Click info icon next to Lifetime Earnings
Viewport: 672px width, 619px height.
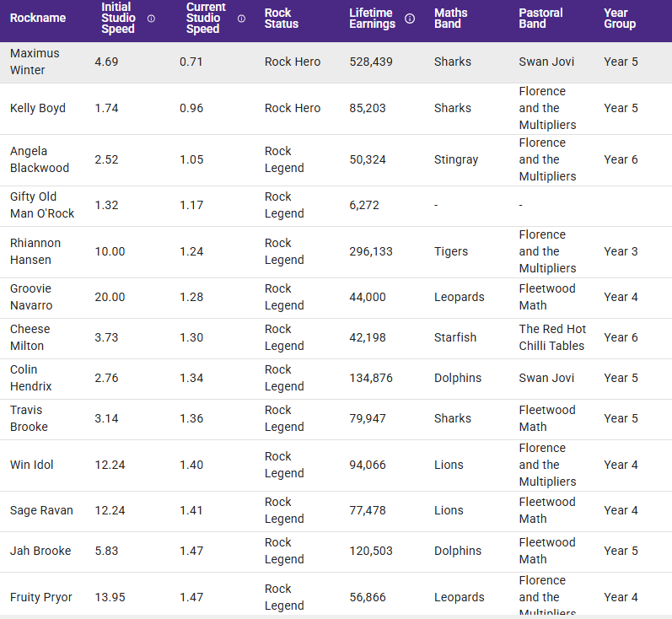click(410, 19)
